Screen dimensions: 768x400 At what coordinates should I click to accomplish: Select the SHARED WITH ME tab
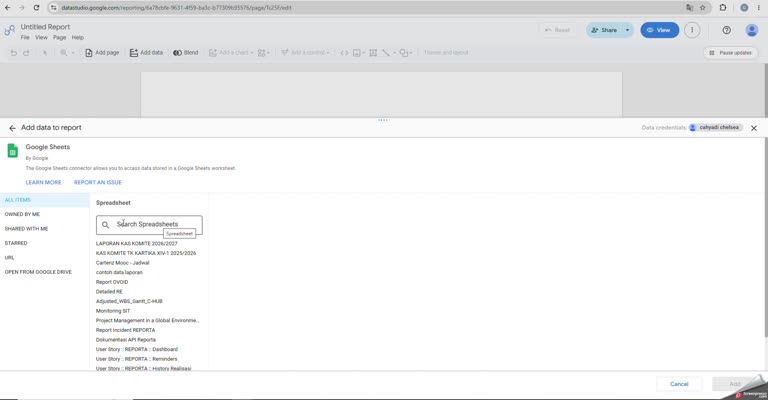[x=45, y=229]
